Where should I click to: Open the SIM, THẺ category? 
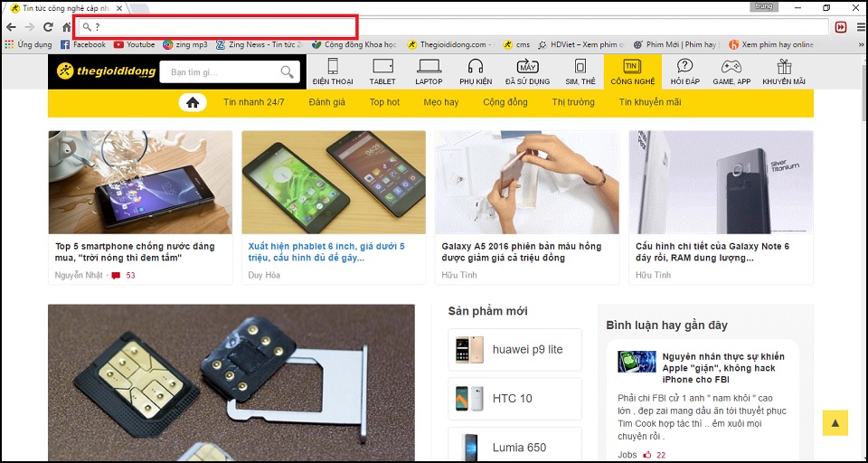(580, 71)
